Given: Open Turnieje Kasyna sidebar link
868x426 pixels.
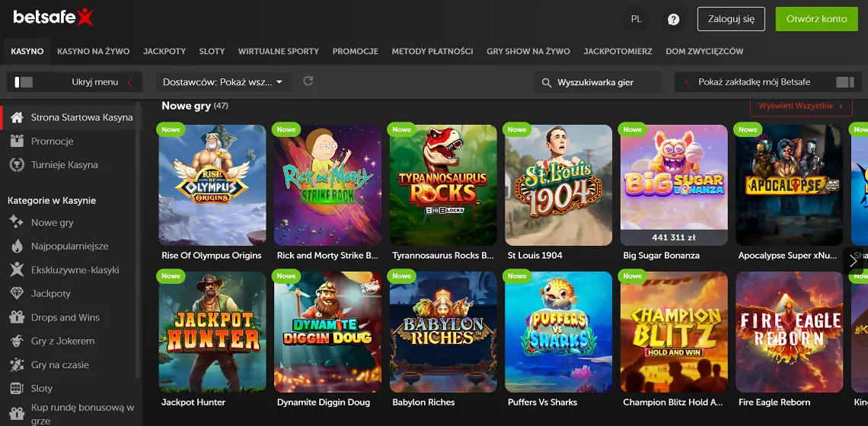Looking at the screenshot, I should coord(64,165).
